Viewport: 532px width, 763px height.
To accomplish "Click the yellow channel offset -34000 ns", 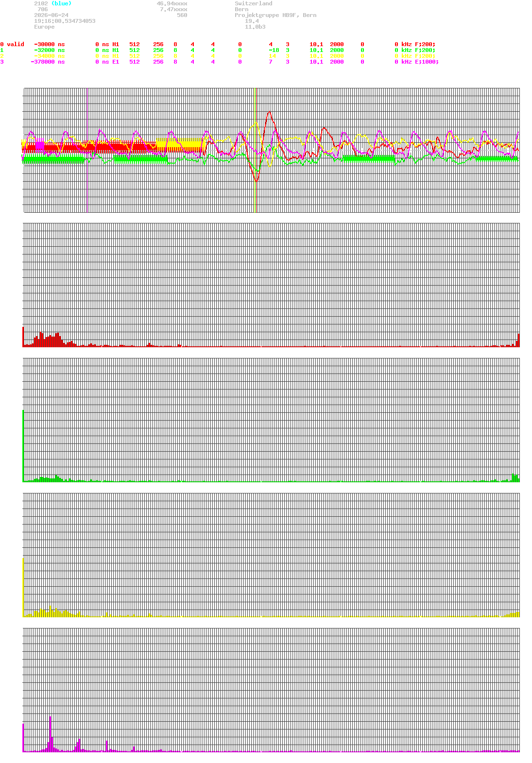I will coord(49,56).
